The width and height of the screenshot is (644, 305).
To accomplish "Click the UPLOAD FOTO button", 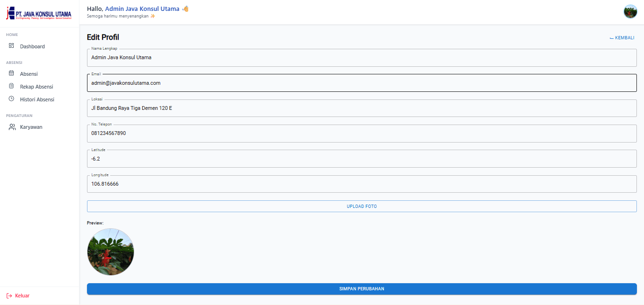I will pos(362,206).
